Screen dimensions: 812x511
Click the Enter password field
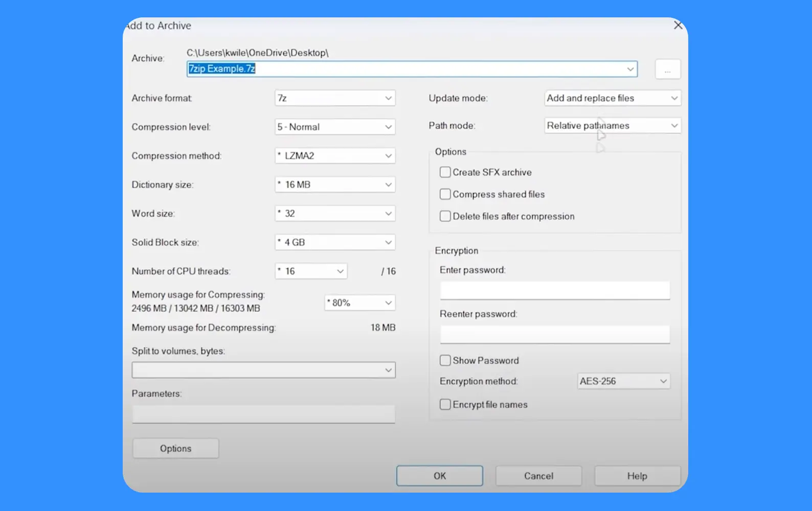tap(555, 290)
